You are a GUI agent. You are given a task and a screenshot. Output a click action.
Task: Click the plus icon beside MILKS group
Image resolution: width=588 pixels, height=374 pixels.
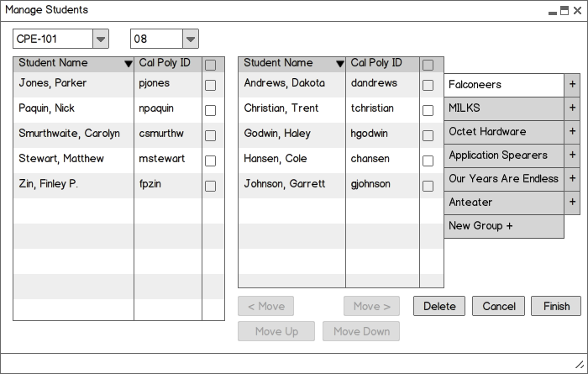(572, 108)
